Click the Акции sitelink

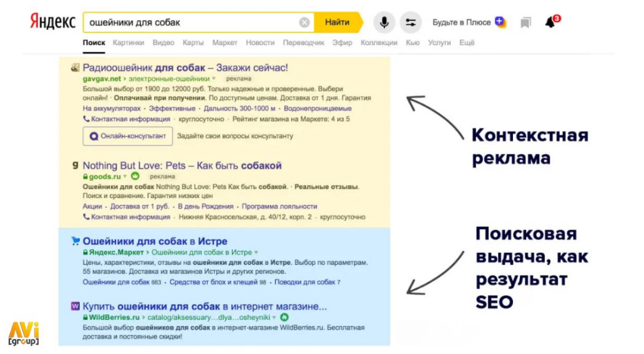pos(92,207)
